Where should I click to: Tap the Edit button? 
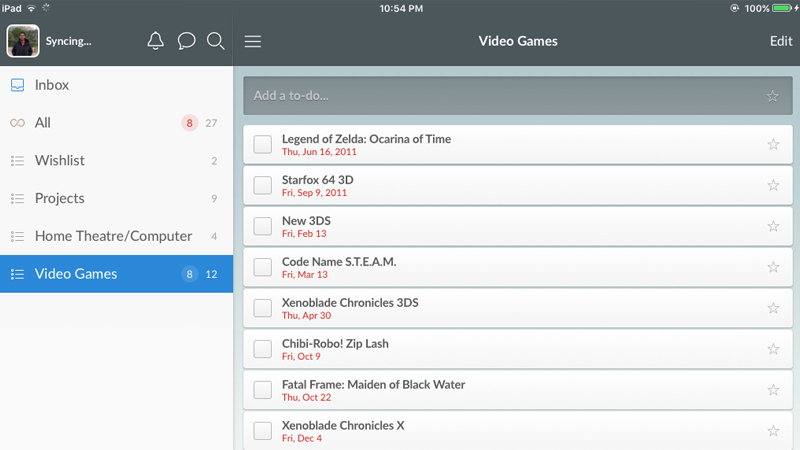[781, 41]
